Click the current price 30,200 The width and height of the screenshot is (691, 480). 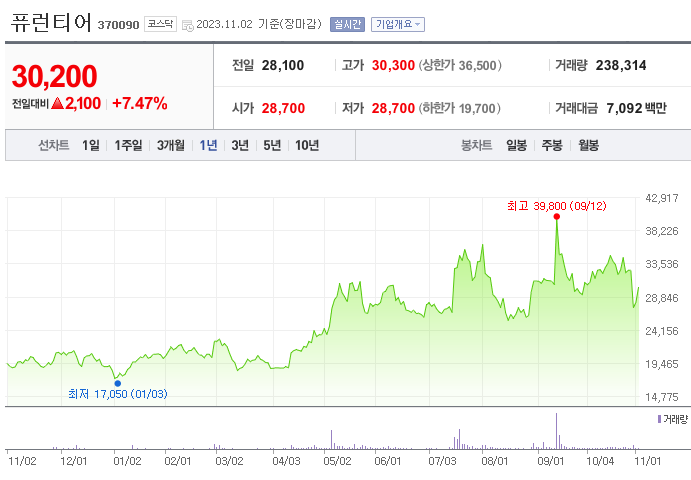point(54,76)
